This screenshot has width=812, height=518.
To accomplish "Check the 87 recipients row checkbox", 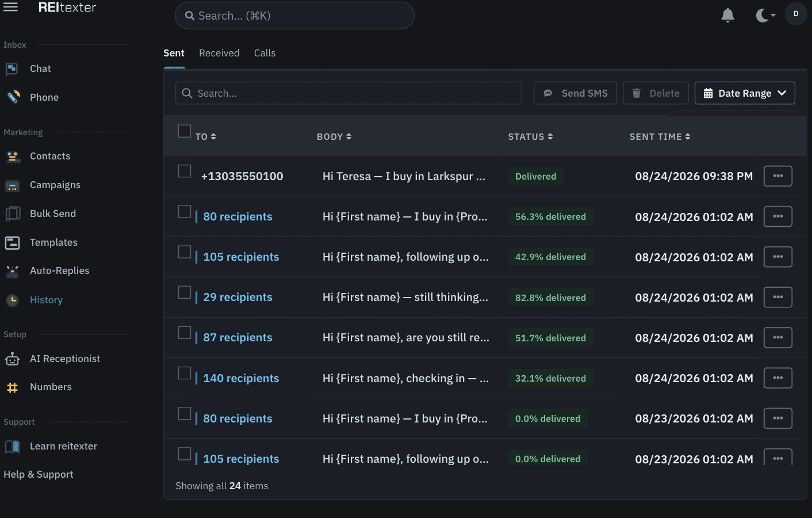I will [185, 333].
